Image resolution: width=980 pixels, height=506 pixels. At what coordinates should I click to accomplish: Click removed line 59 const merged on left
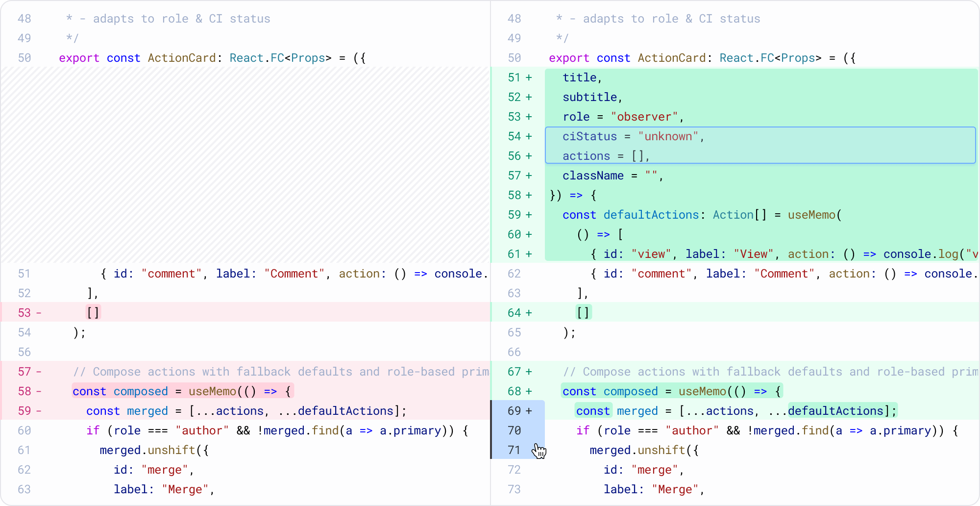pos(245,411)
